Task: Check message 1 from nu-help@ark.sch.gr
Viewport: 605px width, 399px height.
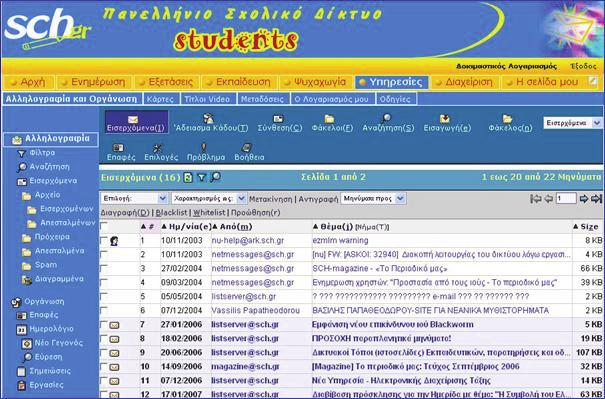Action: pos(103,240)
